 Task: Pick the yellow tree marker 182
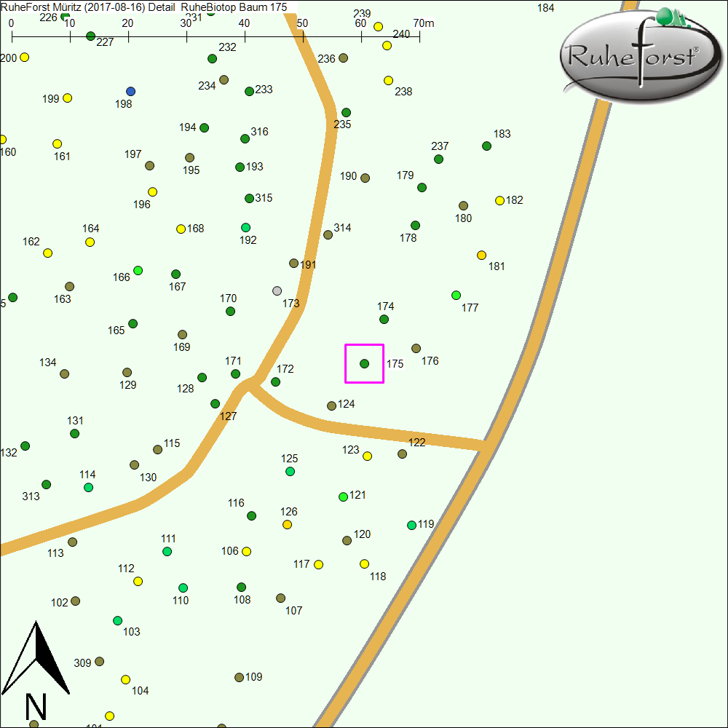(x=499, y=200)
